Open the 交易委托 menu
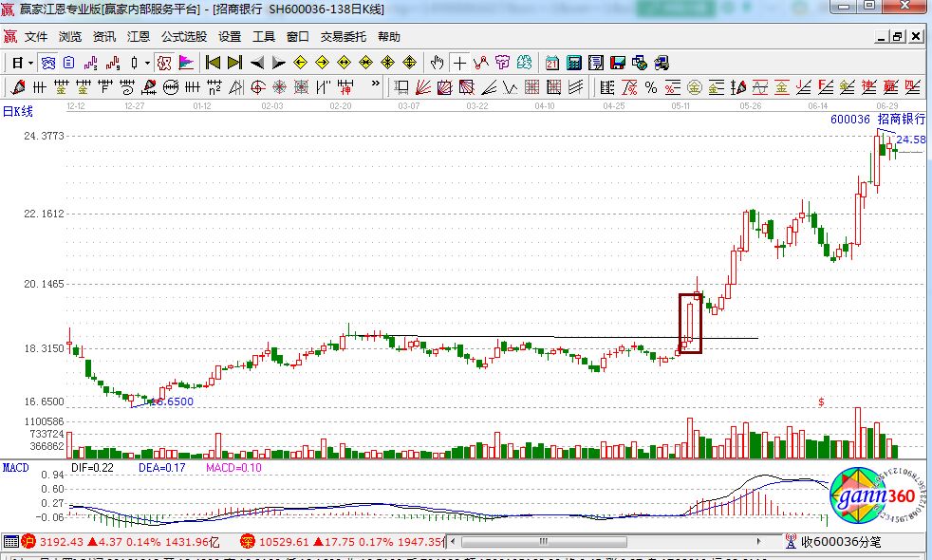Image resolution: width=932 pixels, height=560 pixels. coord(343,37)
